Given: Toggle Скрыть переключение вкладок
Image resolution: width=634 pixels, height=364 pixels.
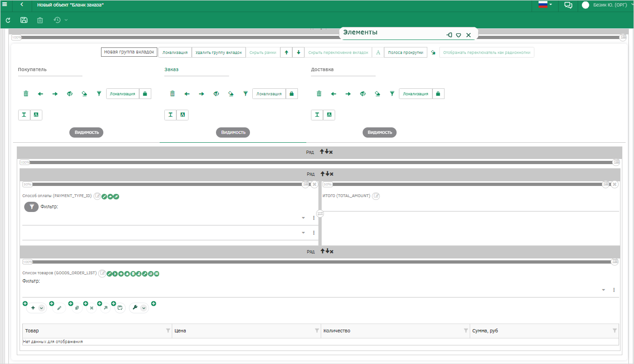Looking at the screenshot, I should (x=338, y=53).
